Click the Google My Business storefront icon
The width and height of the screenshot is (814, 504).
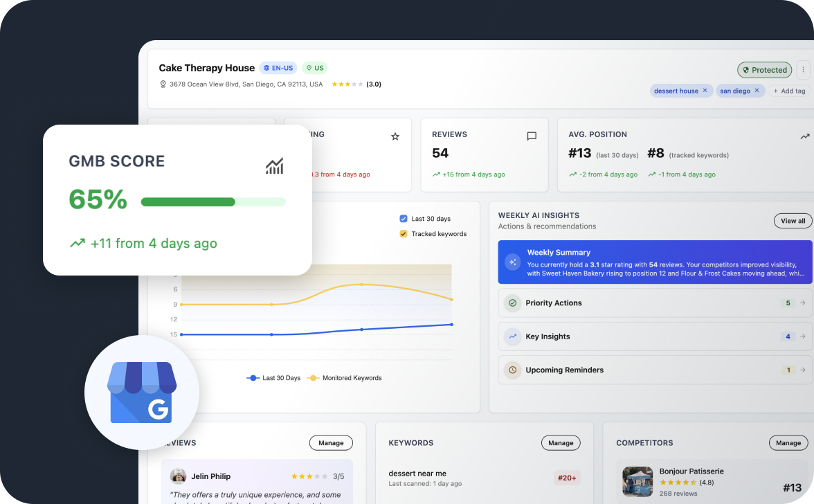click(x=143, y=393)
